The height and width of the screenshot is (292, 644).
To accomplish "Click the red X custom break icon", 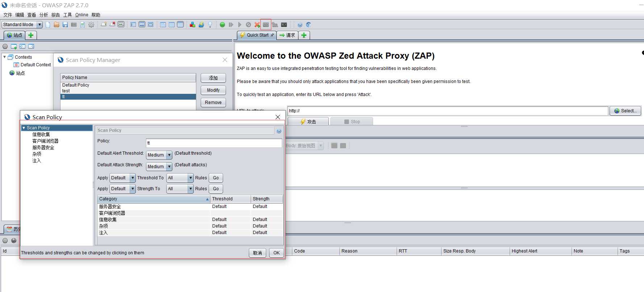I will [x=257, y=25].
